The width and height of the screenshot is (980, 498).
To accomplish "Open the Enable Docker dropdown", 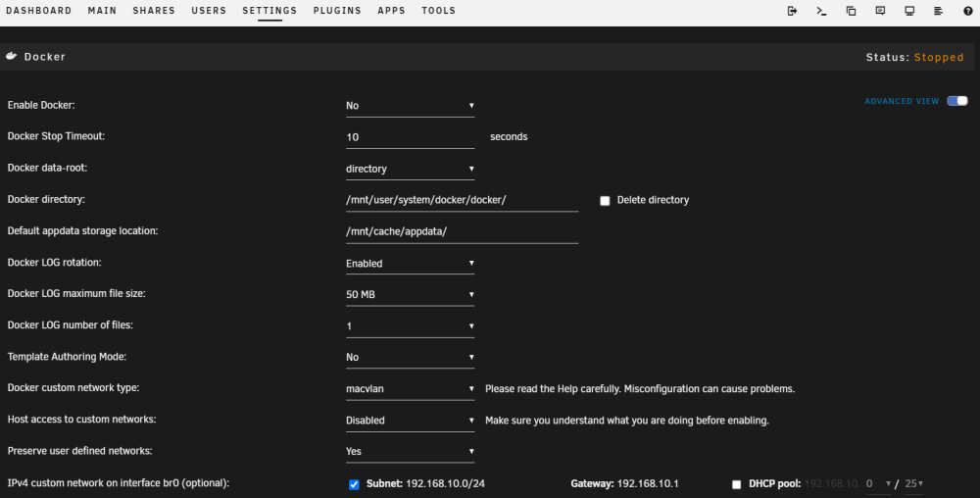I will (410, 106).
